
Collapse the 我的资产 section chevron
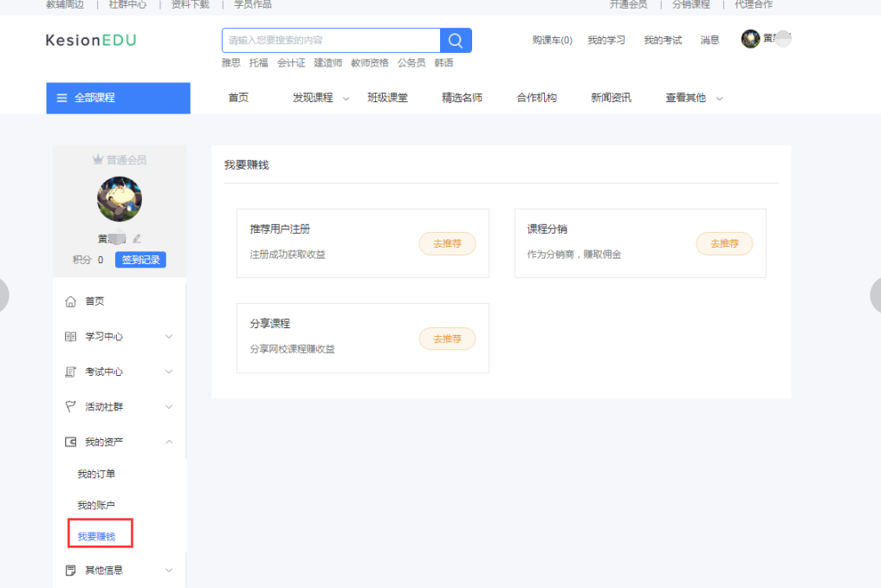(169, 442)
